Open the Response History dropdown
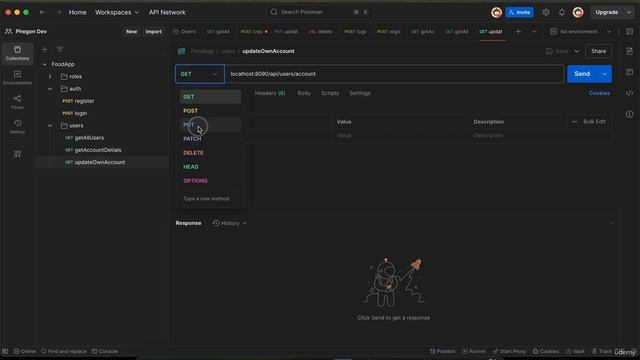 click(230, 223)
